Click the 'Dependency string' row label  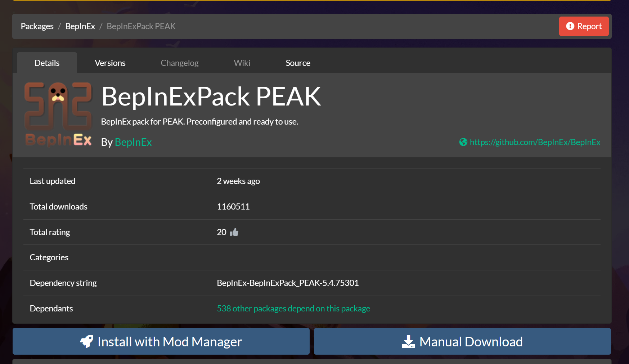coord(63,283)
